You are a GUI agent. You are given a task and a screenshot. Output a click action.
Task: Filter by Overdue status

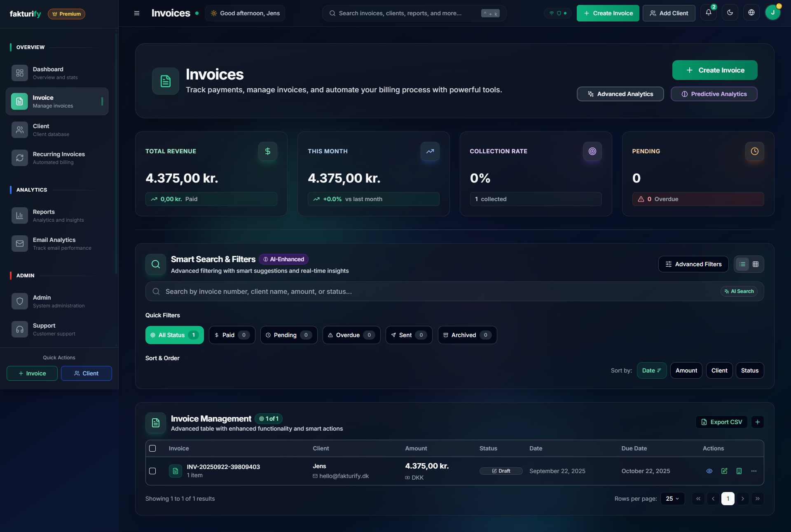(x=351, y=335)
